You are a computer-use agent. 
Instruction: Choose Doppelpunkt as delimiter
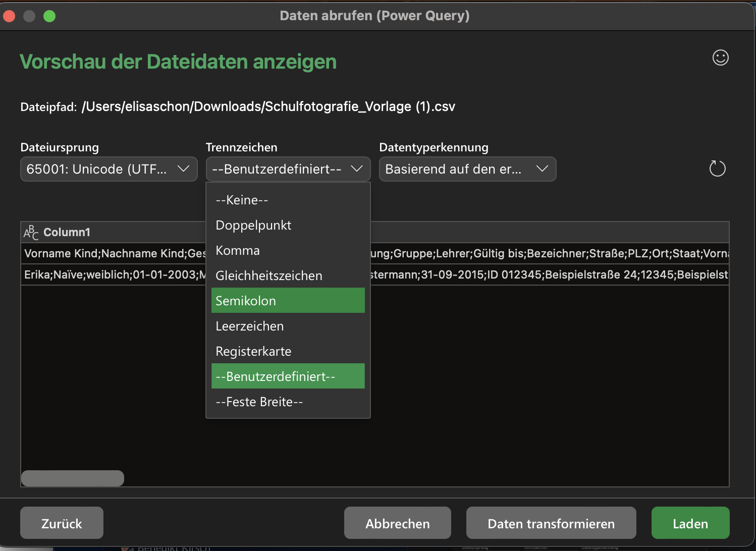pos(288,225)
